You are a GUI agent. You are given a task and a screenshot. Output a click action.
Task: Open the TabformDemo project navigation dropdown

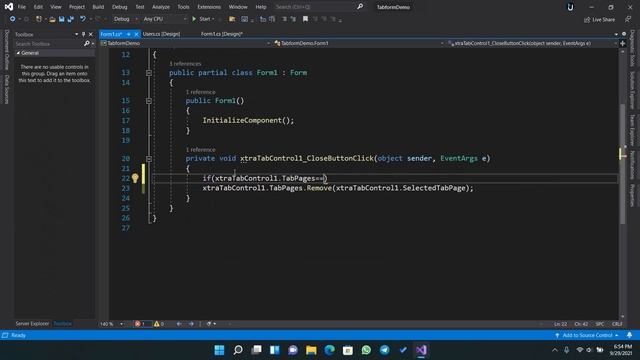click(186, 43)
